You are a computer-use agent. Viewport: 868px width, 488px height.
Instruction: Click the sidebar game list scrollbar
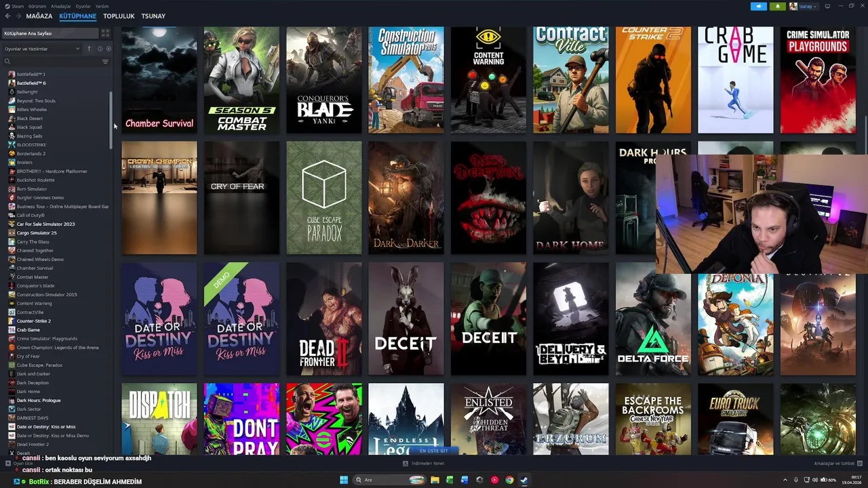(111, 119)
